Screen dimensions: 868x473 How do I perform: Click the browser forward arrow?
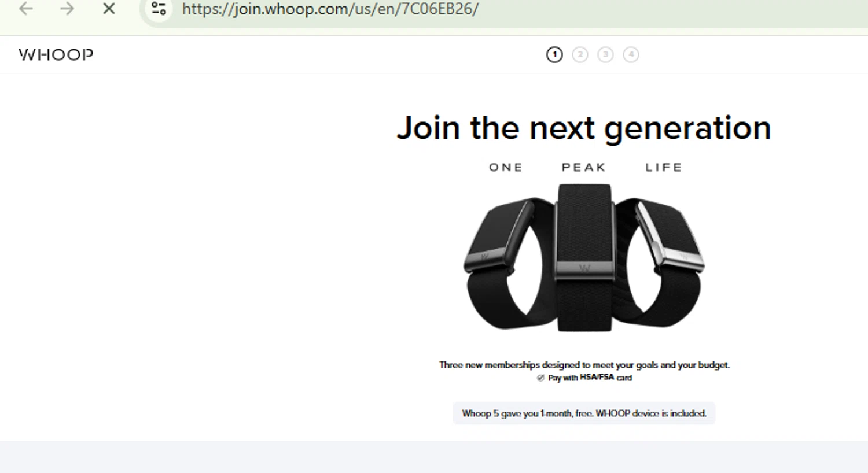point(67,9)
